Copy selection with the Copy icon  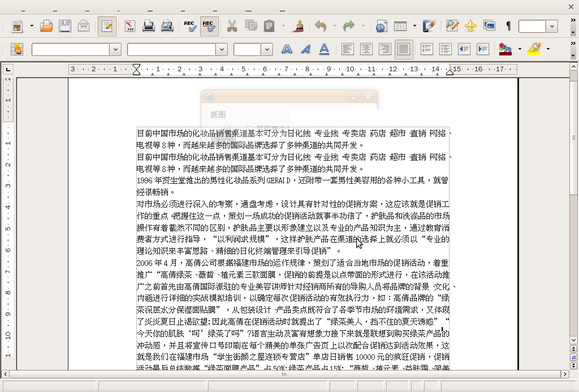coord(251,26)
